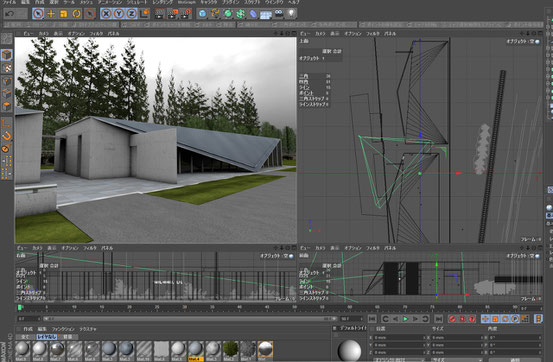Click the Render View clapperboard icon

click(160, 14)
